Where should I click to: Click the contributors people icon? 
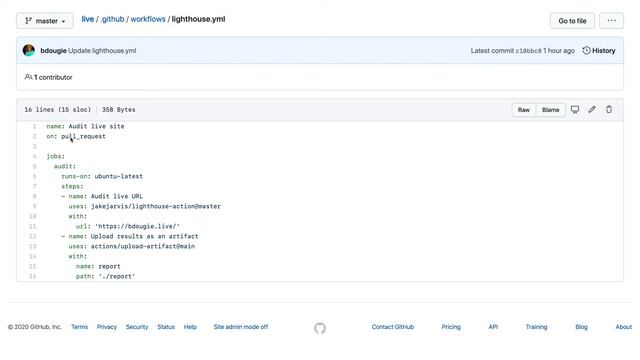tap(28, 77)
